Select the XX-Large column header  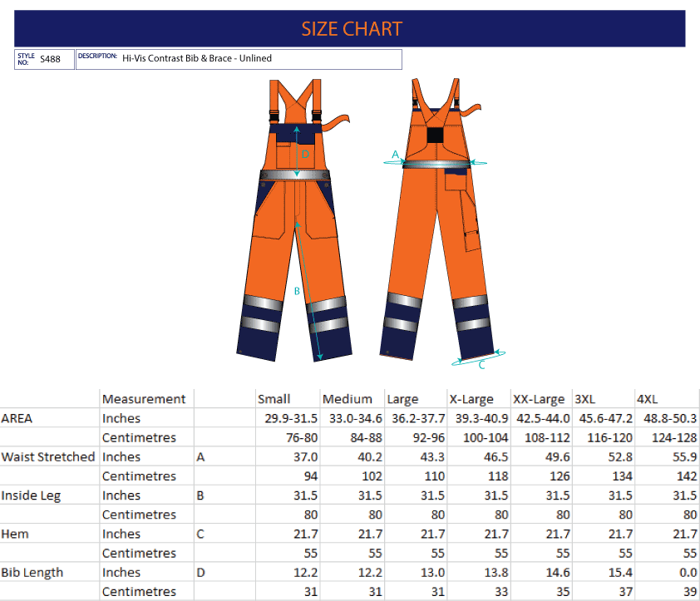539,399
